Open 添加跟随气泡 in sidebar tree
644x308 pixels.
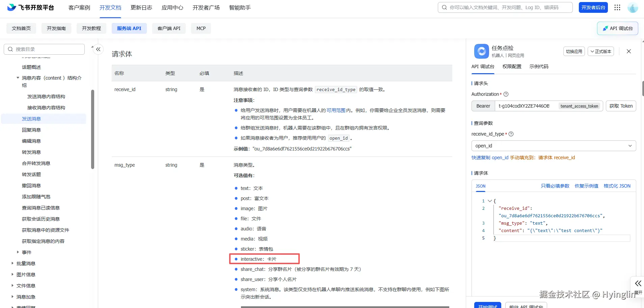point(36,197)
